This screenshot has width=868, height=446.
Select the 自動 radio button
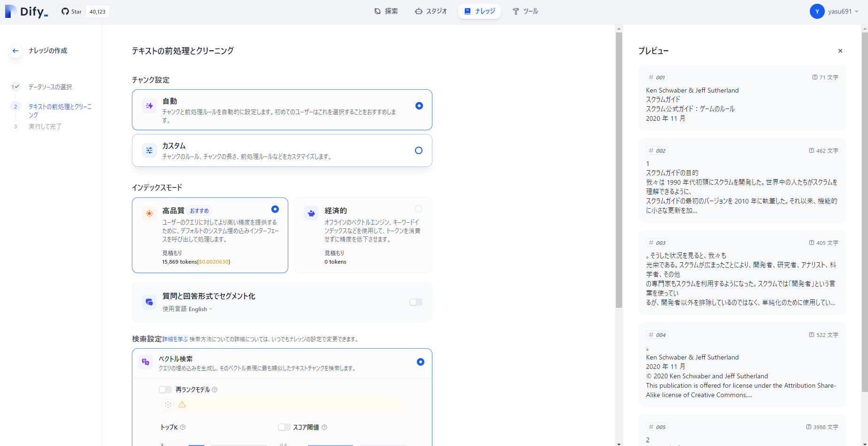[419, 106]
